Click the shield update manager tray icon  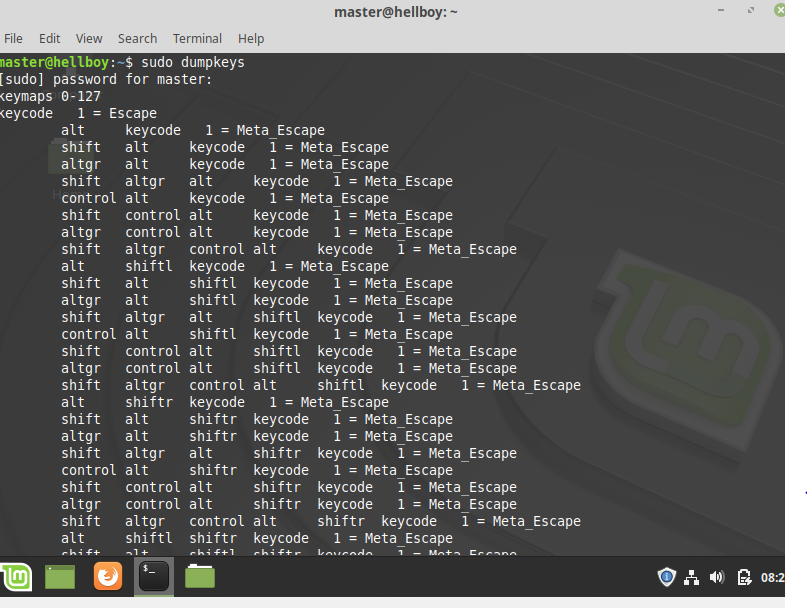pos(666,577)
